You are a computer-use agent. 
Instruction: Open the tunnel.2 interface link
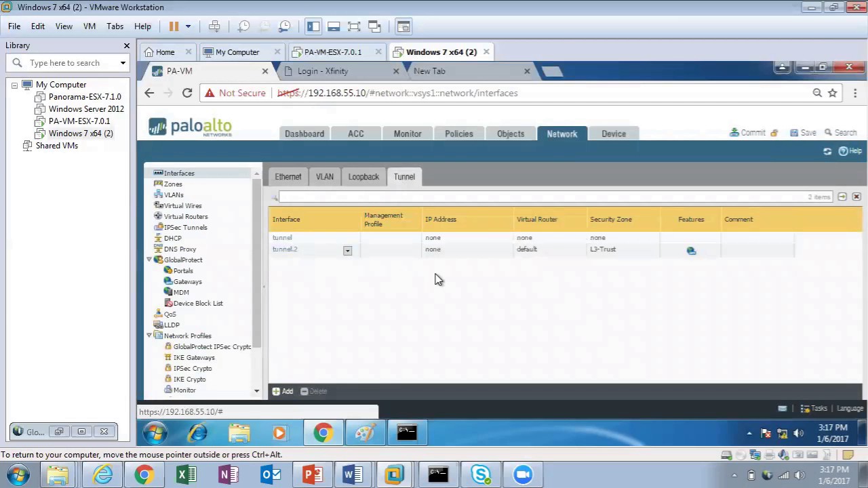285,249
